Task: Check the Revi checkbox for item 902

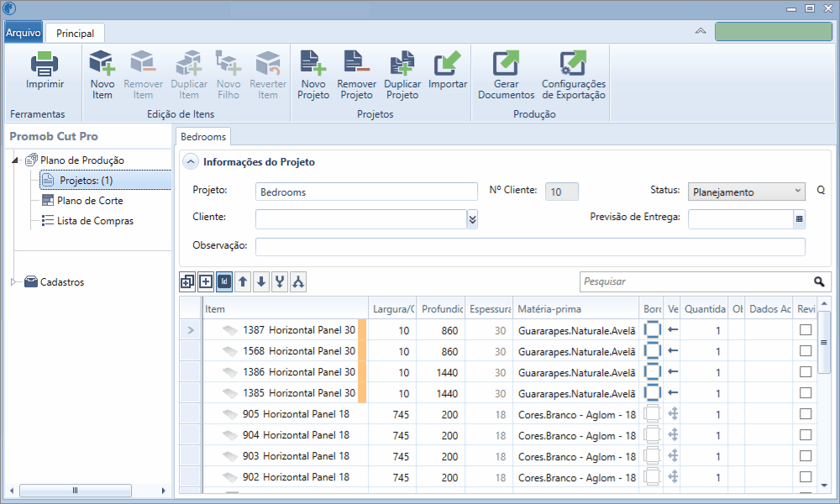Action: (806, 476)
